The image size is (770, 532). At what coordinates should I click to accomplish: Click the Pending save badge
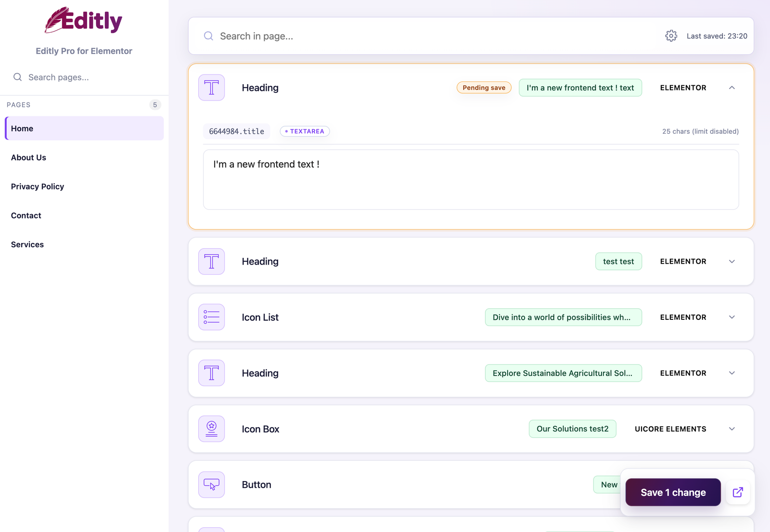tap(484, 88)
